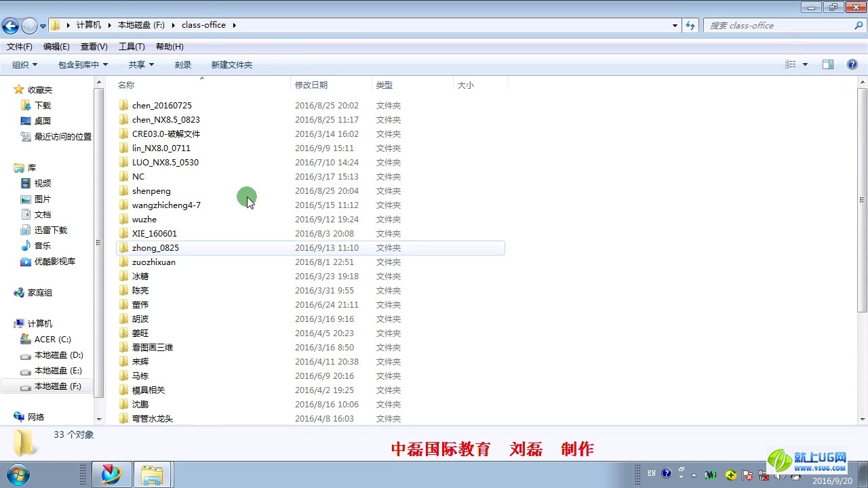Viewport: 868px width, 488px height.
Task: Select the 模具相关 folder icon
Action: point(123,390)
